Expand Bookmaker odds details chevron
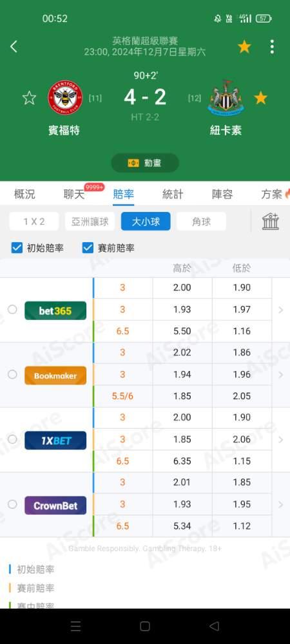 tap(281, 375)
